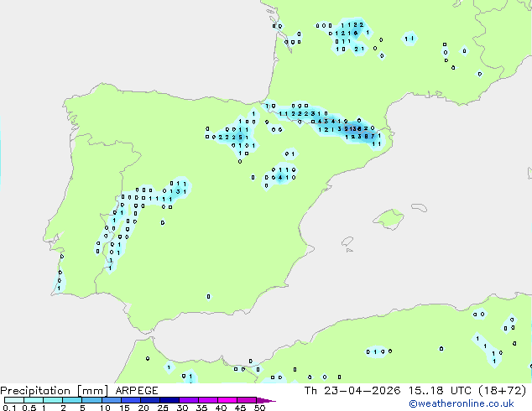The image size is (532, 411).
Task: Click the legend label '10'
Action: [x=105, y=408]
